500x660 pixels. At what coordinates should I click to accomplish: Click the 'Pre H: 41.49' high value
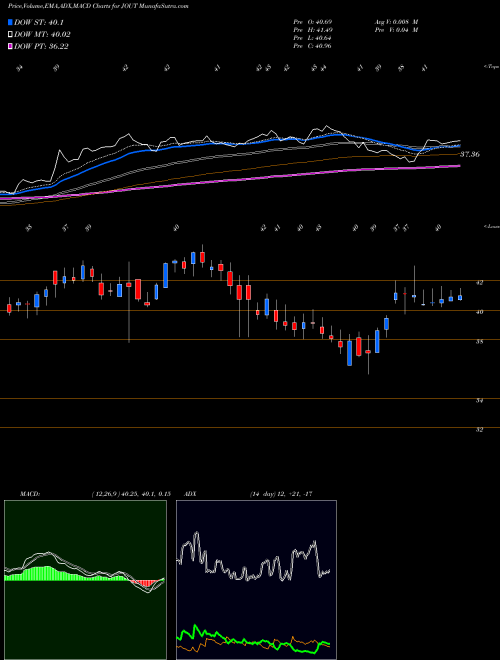(x=313, y=29)
